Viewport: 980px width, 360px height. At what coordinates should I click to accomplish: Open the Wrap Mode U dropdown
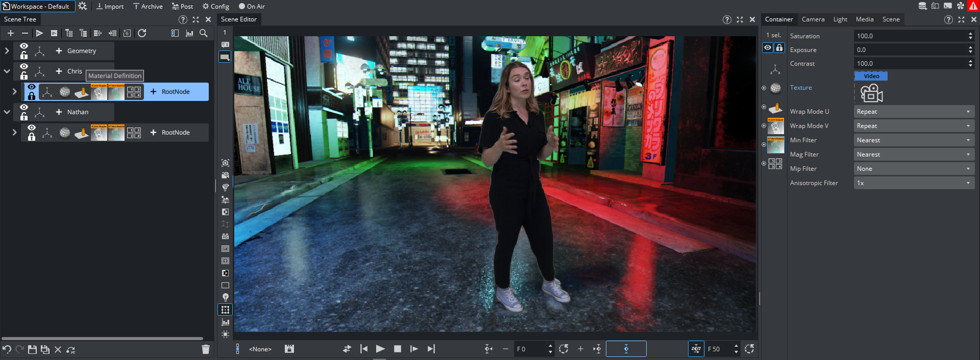pyautogui.click(x=914, y=112)
